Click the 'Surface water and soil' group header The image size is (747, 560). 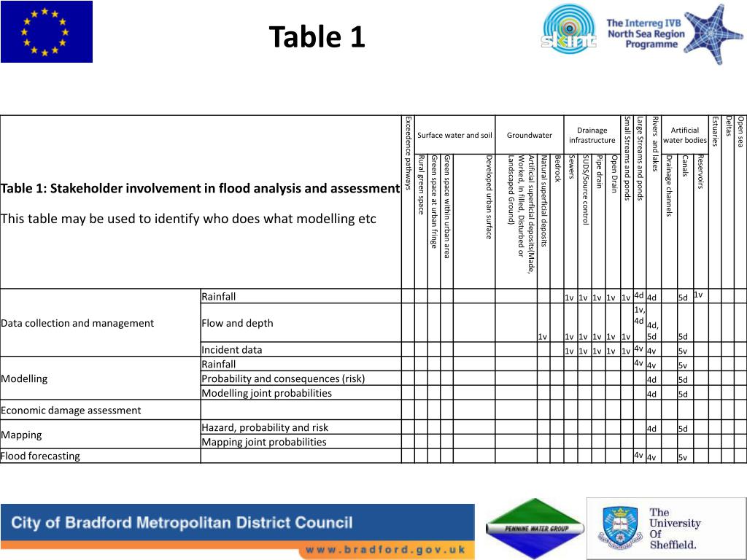[454, 135]
